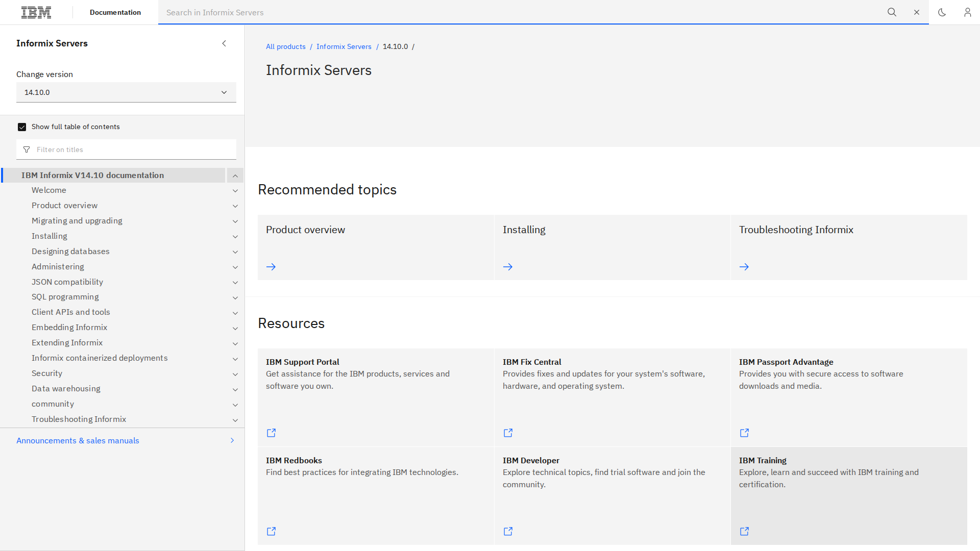Select IBM Informix V14.10 documentation entry
The height and width of the screenshot is (551, 980).
[92, 175]
